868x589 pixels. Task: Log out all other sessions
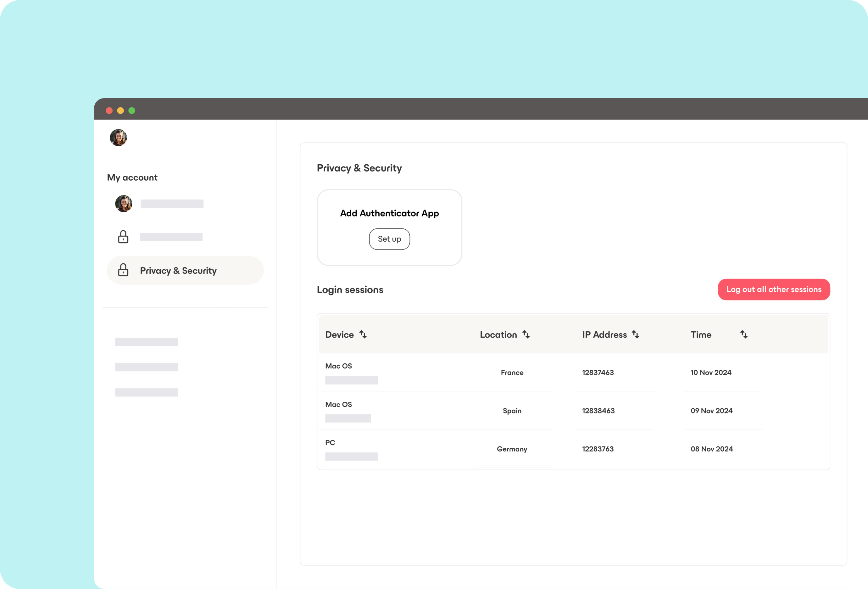(x=774, y=289)
